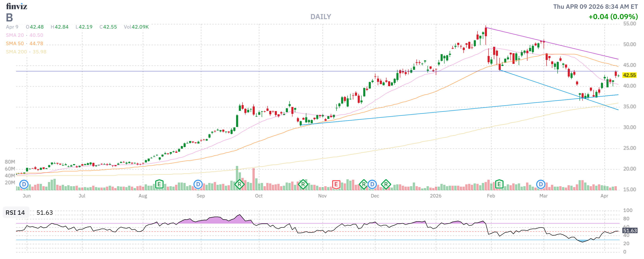Toggle the SMA 200 overlay label
The width and height of the screenshot is (644, 259).
click(16, 52)
